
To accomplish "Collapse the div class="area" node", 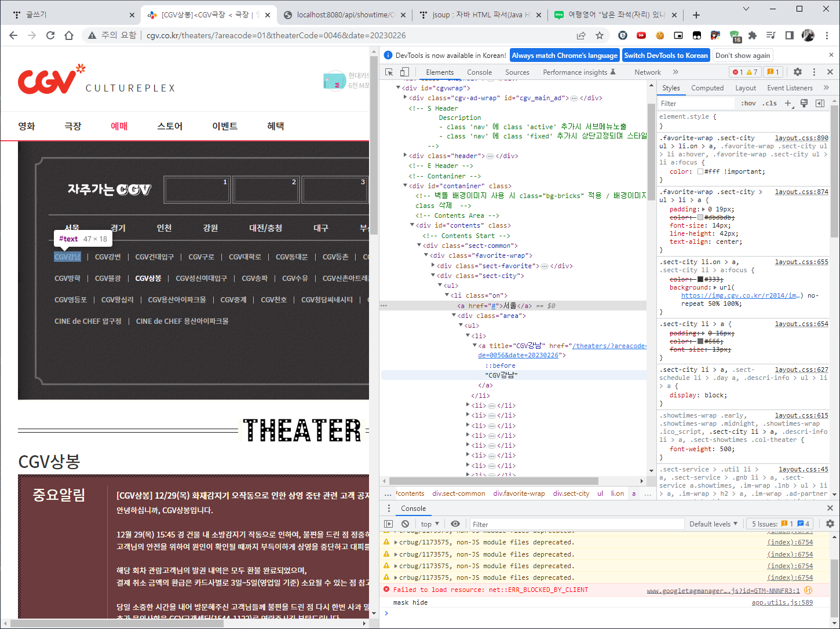I will coord(454,315).
